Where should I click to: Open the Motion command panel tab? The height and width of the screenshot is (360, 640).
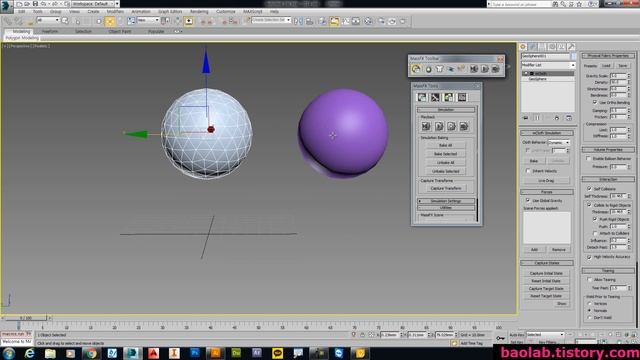tap(552, 47)
